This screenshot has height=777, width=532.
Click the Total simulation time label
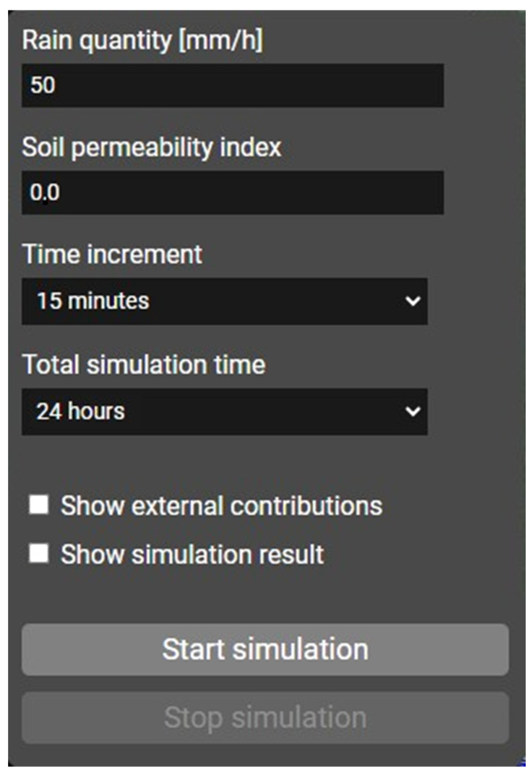click(144, 364)
